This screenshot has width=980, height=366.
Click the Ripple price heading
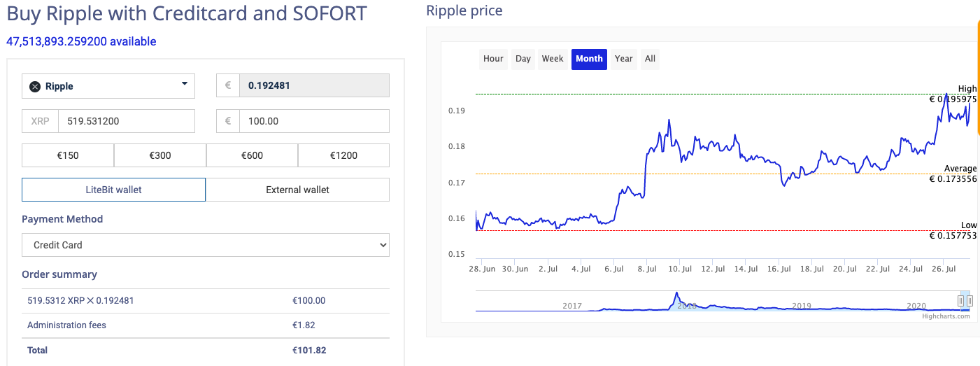coord(464,10)
